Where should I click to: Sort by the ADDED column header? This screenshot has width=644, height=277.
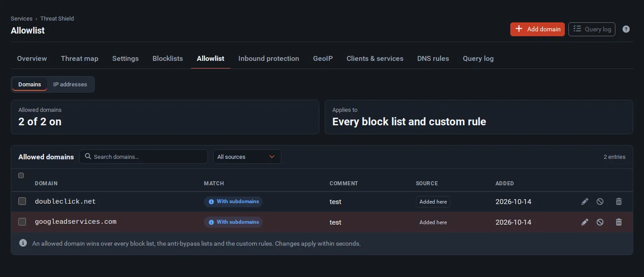[504, 183]
